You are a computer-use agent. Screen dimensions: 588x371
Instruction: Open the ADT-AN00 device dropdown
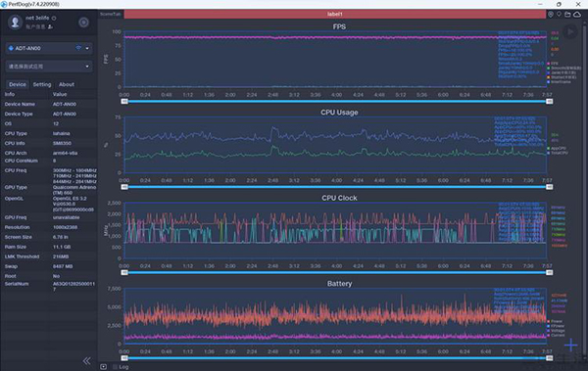49,48
